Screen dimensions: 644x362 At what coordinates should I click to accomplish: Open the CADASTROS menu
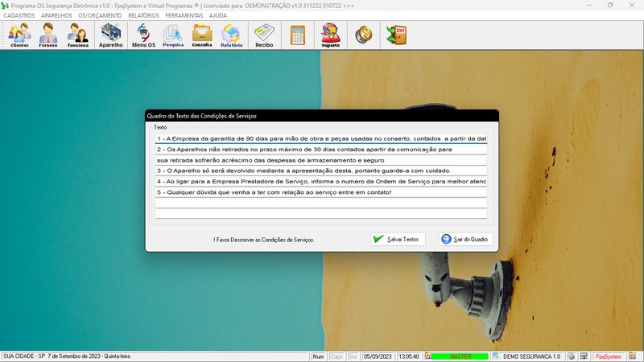click(19, 15)
